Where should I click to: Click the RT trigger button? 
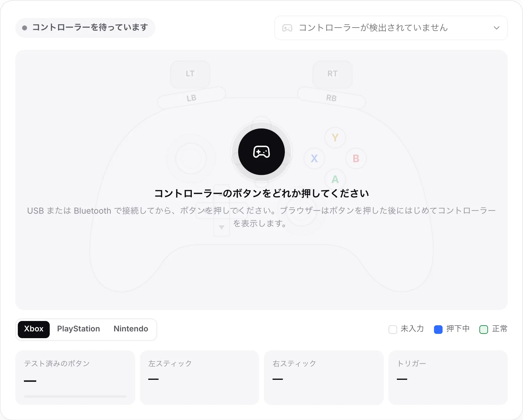(332, 74)
